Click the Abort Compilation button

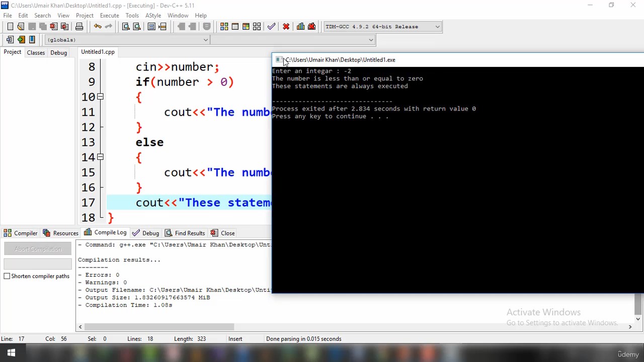coord(38,249)
